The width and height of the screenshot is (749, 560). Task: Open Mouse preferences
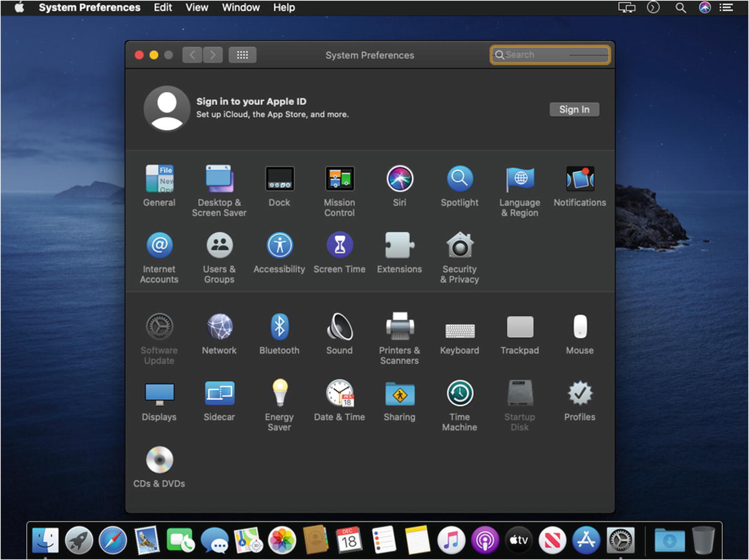(580, 327)
